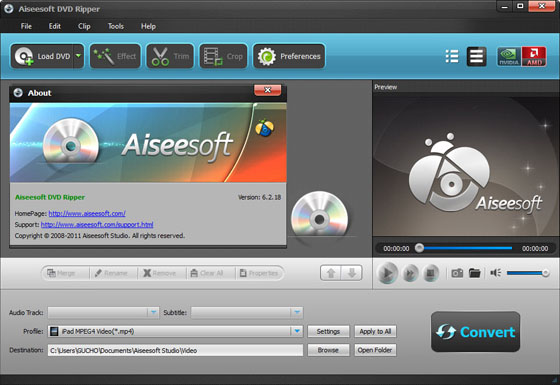Open the Effect tool
Image resolution: width=560 pixels, height=385 pixels.
coord(115,56)
